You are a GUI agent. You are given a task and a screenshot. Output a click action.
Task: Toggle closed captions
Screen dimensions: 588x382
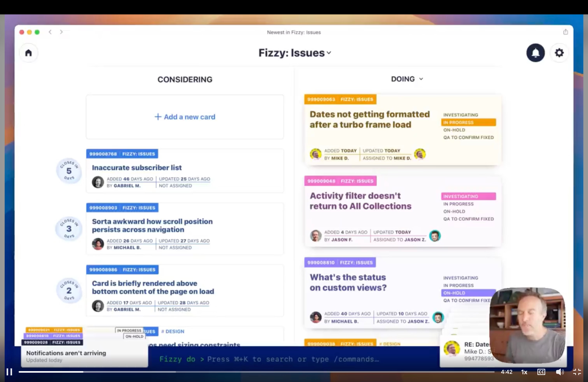pyautogui.click(x=541, y=372)
